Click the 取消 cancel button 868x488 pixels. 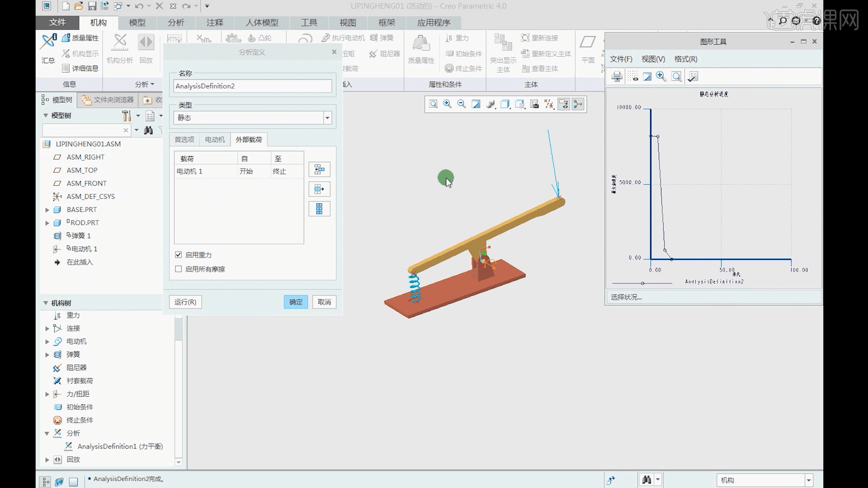tap(324, 302)
